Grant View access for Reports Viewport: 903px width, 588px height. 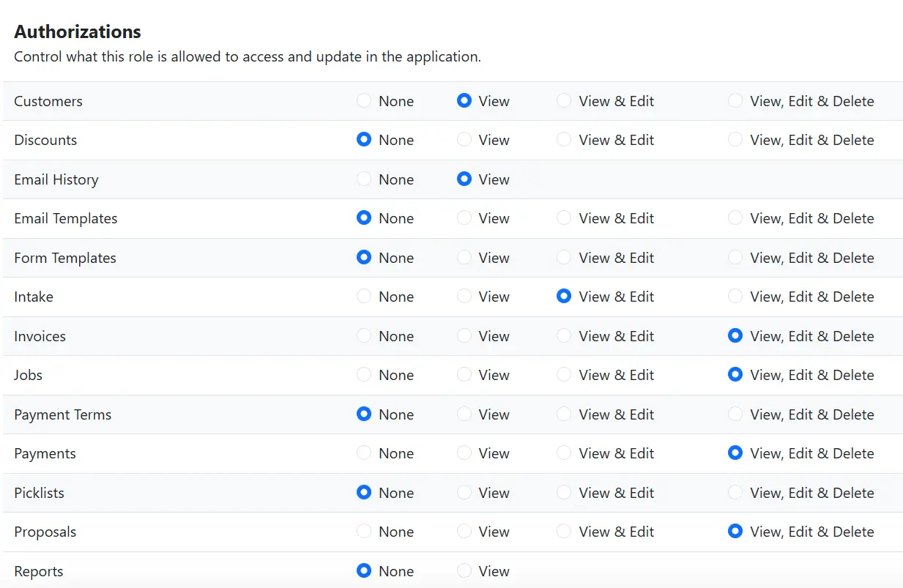pyautogui.click(x=464, y=570)
